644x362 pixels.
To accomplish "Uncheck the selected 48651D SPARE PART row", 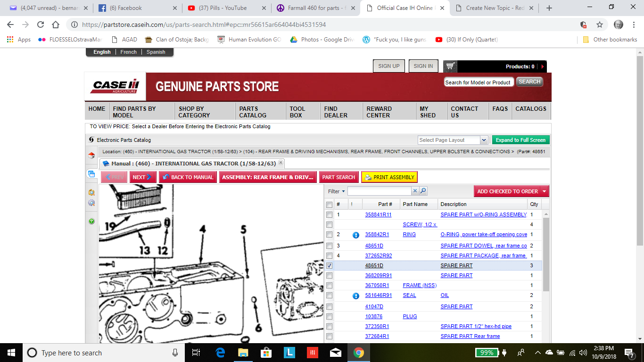I will pyautogui.click(x=330, y=265).
